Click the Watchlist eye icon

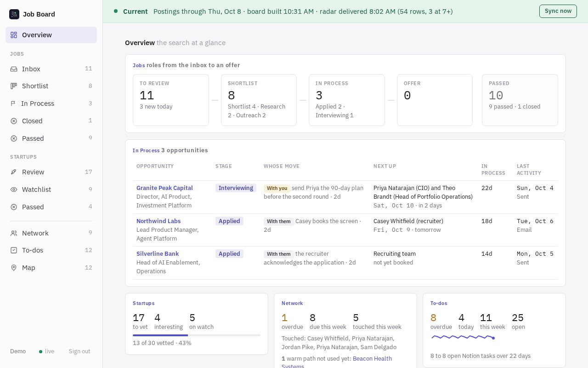pos(14,190)
